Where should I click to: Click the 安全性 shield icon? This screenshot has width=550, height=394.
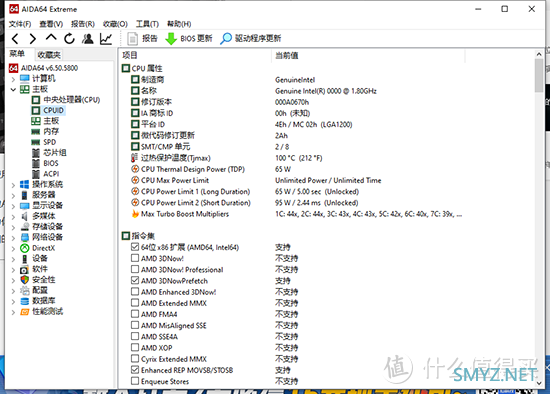(x=25, y=280)
